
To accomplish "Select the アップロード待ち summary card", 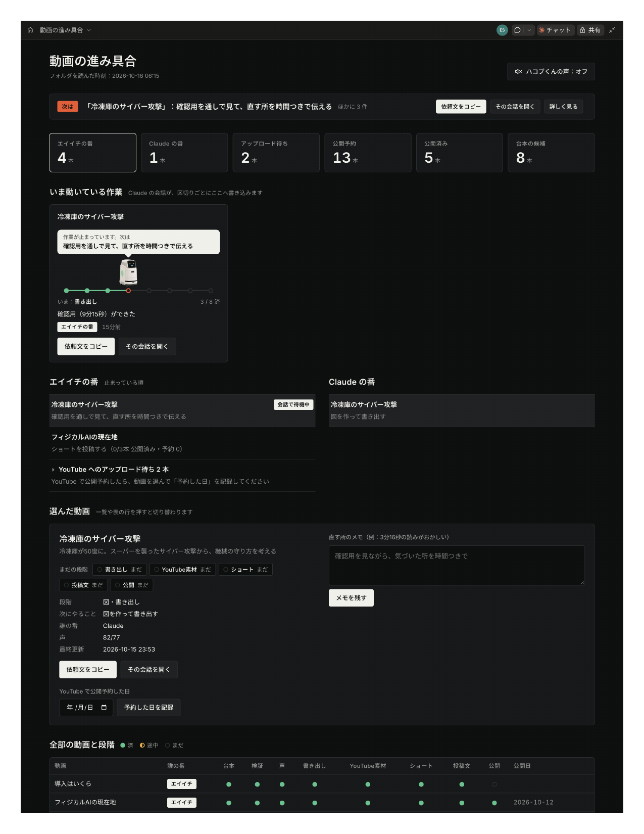I will click(276, 153).
